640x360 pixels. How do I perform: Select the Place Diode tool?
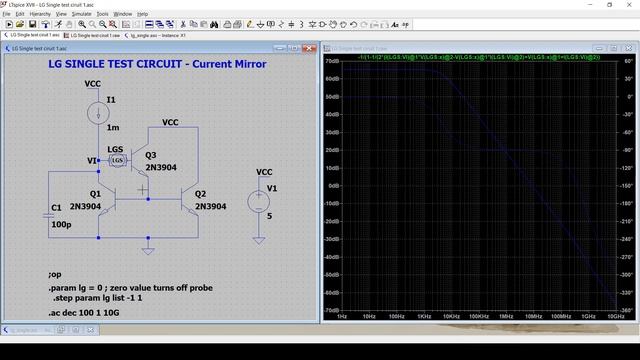[312, 24]
